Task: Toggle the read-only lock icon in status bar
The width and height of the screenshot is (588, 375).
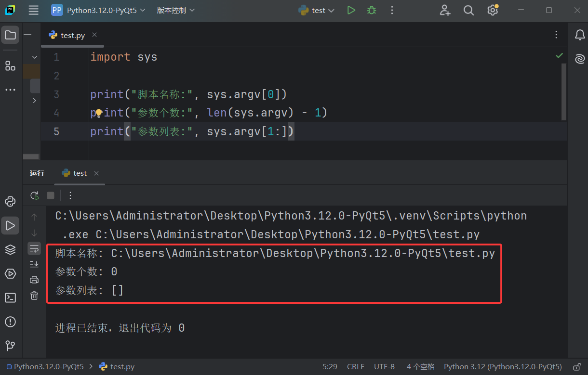Action: click(x=577, y=367)
